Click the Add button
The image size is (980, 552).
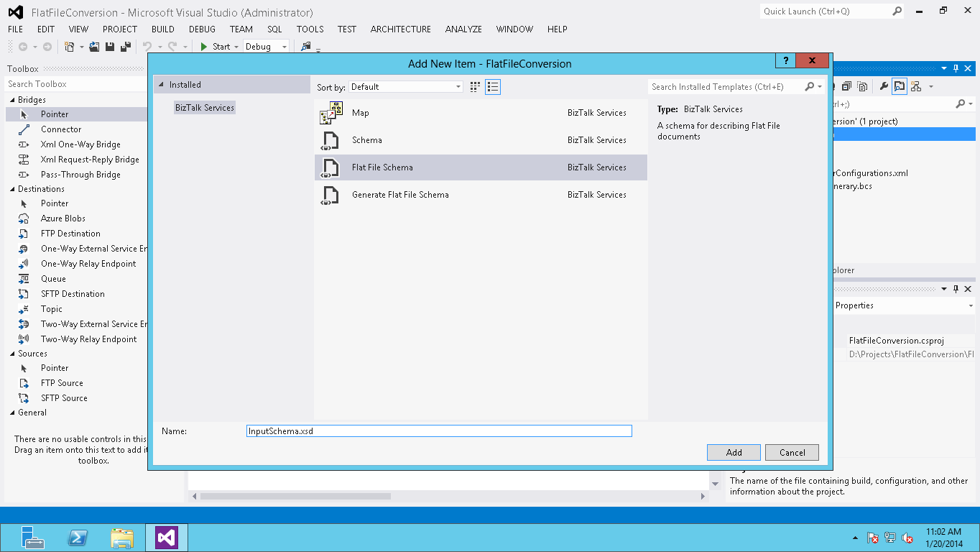click(x=734, y=452)
